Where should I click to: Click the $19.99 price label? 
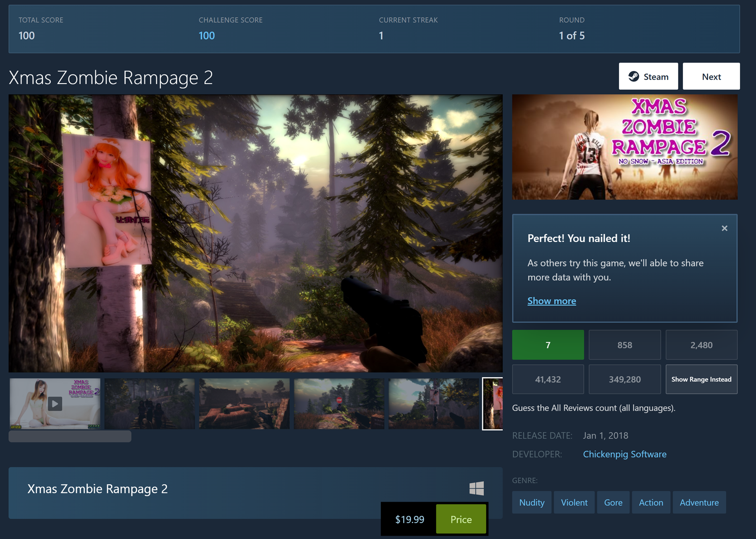409,519
